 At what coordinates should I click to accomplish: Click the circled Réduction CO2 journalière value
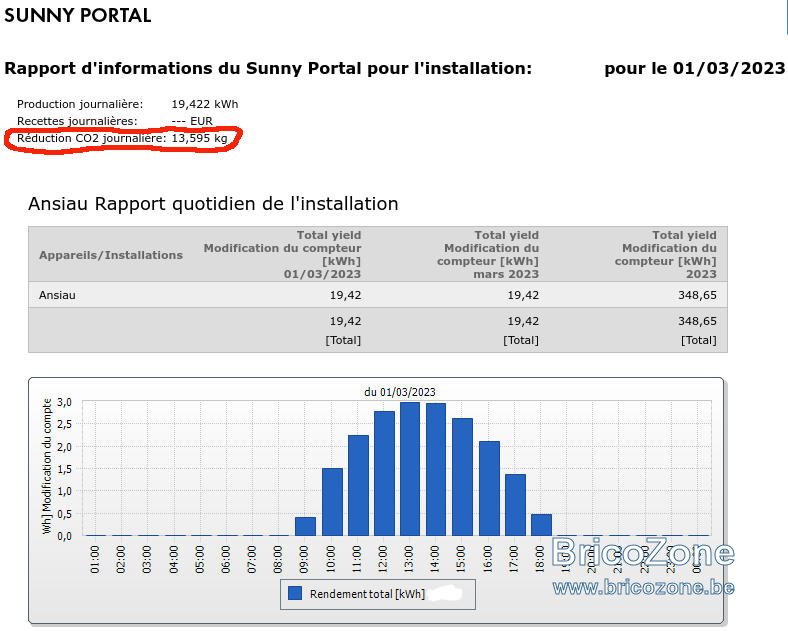[x=200, y=138]
